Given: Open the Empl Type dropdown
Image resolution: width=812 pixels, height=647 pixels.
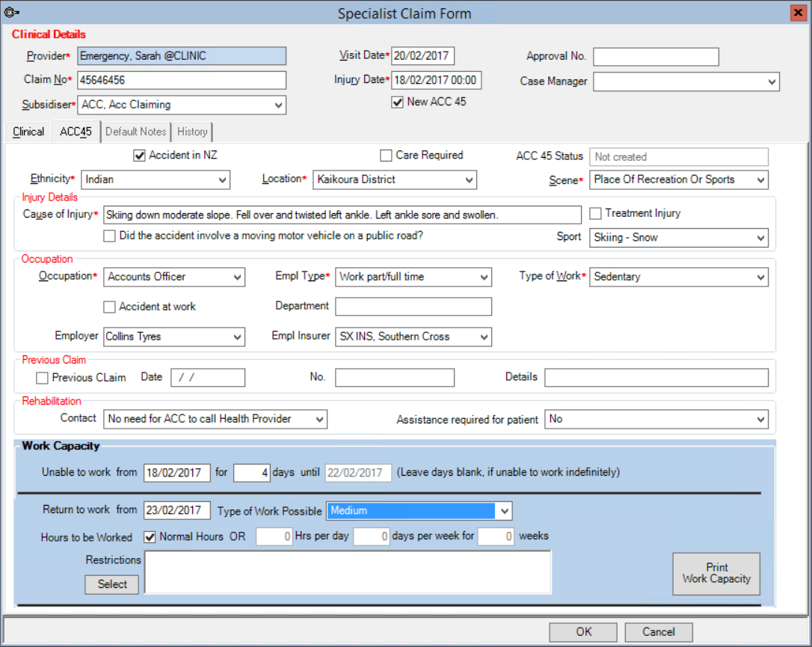Looking at the screenshot, I should (484, 277).
